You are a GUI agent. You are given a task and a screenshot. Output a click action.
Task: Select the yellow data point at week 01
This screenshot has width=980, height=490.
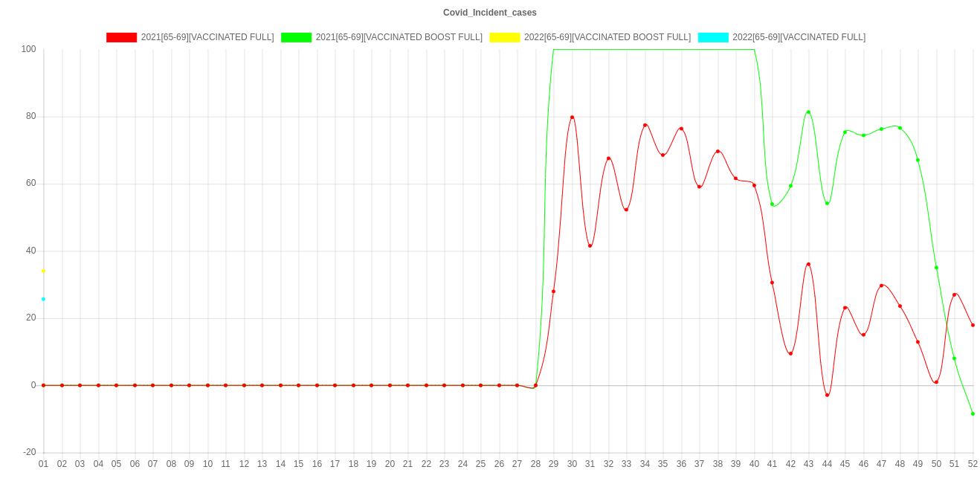pos(43,271)
